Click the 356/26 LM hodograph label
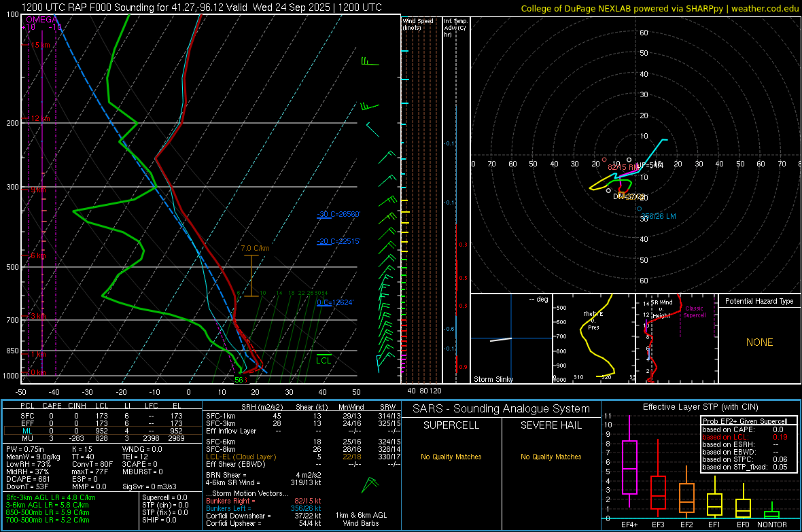Screen dimensions: 802x532 (x=659, y=216)
